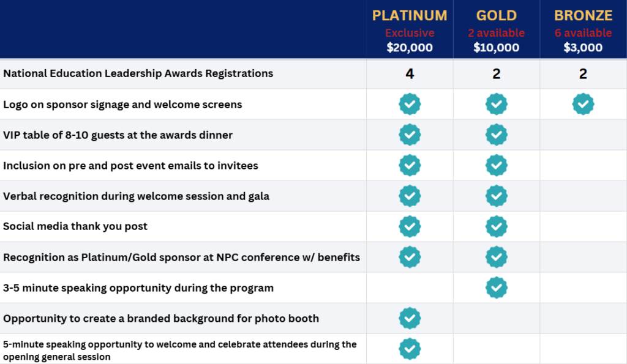Select the GOLD column header
The height and width of the screenshot is (364, 627).
coord(497,15)
